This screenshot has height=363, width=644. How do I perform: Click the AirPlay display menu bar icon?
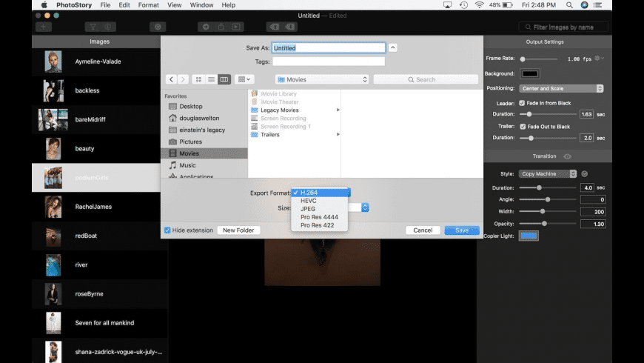click(x=447, y=5)
